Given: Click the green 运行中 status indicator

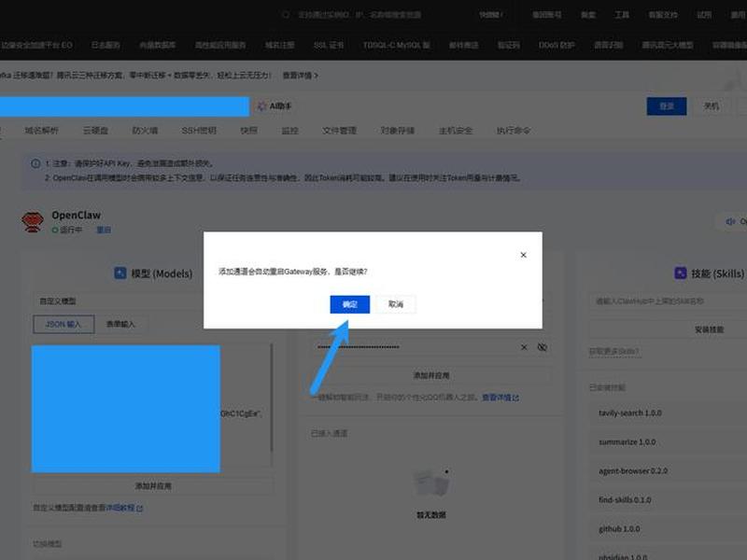Looking at the screenshot, I should pyautogui.click(x=66, y=230).
